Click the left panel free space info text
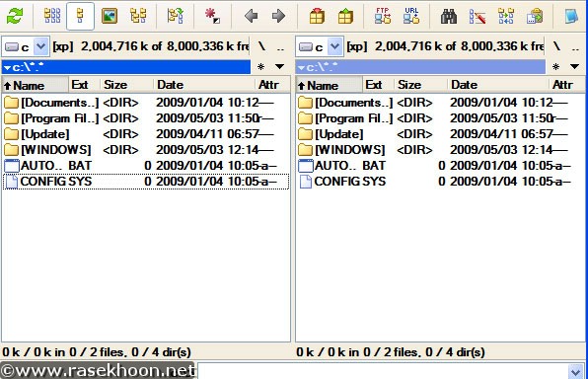Viewport: 588px width, 379px height. (151, 46)
